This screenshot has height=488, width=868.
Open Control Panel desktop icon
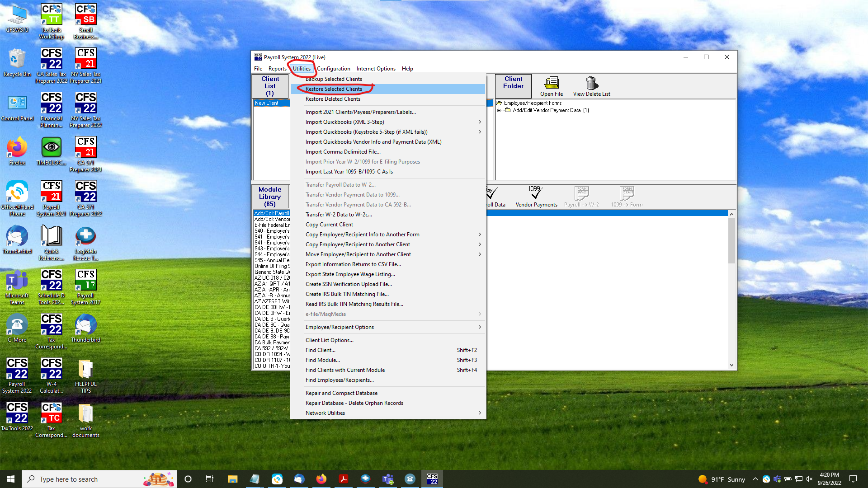[17, 107]
